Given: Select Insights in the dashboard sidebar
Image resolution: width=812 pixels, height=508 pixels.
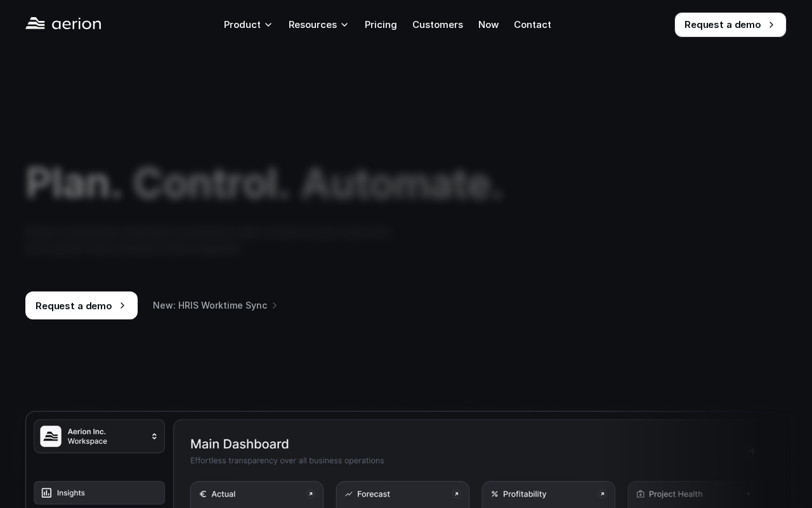Looking at the screenshot, I should click(99, 493).
